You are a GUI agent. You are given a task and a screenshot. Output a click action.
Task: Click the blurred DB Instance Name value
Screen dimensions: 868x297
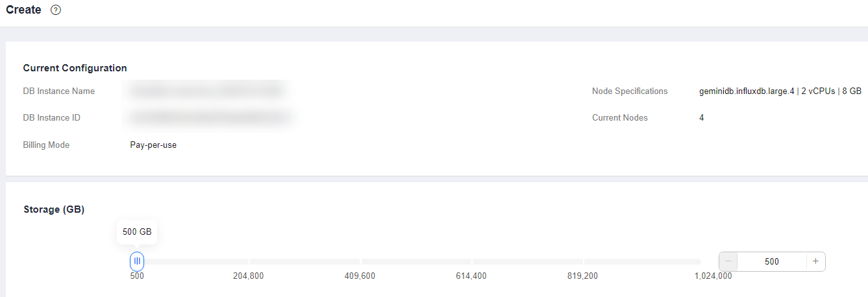click(x=207, y=91)
